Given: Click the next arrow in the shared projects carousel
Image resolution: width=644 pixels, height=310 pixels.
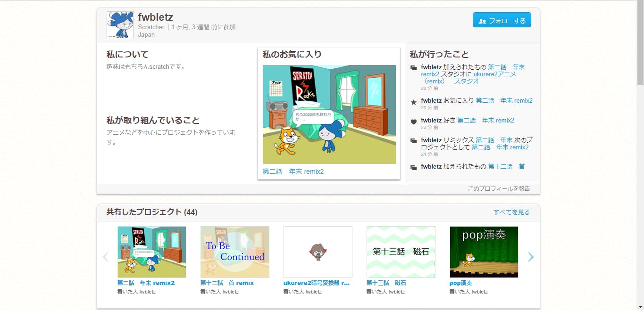Looking at the screenshot, I should 531,257.
